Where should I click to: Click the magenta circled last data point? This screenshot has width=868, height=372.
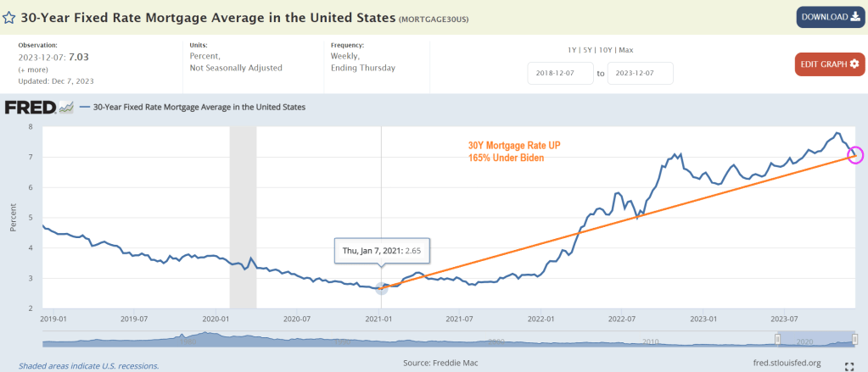click(854, 154)
